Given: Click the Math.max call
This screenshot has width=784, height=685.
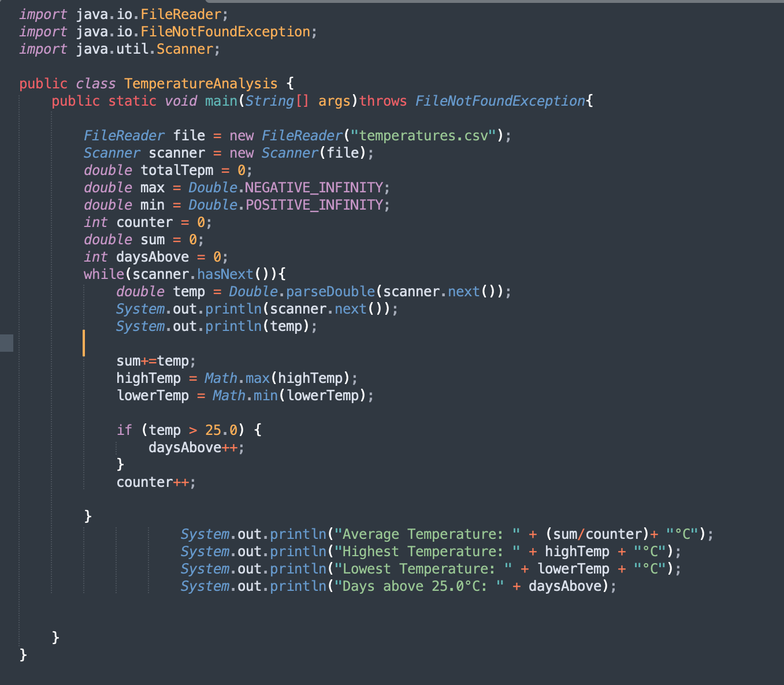Looking at the screenshot, I should pyautogui.click(x=277, y=378).
